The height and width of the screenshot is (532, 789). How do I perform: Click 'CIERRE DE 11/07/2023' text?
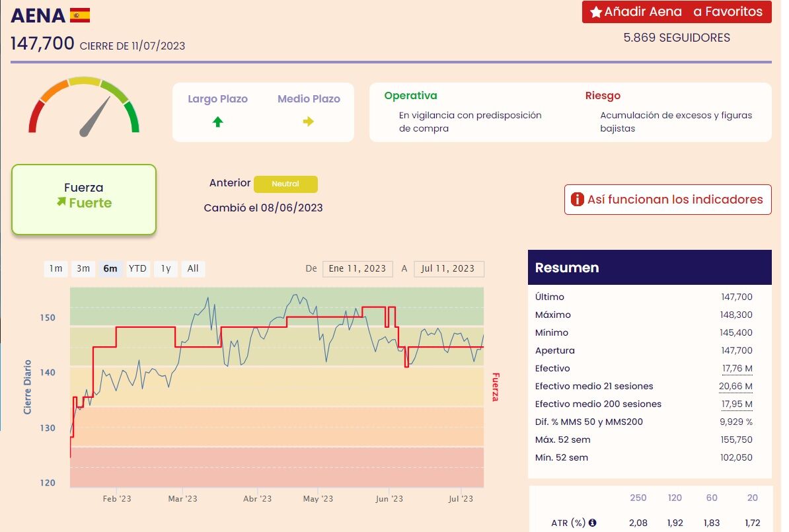[132, 46]
